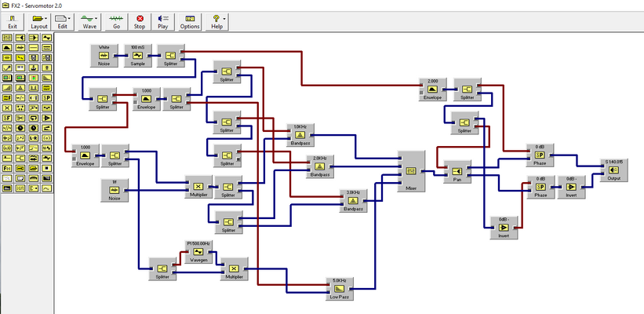Select the PI 500.00Hz Wavegen node

tap(198, 252)
